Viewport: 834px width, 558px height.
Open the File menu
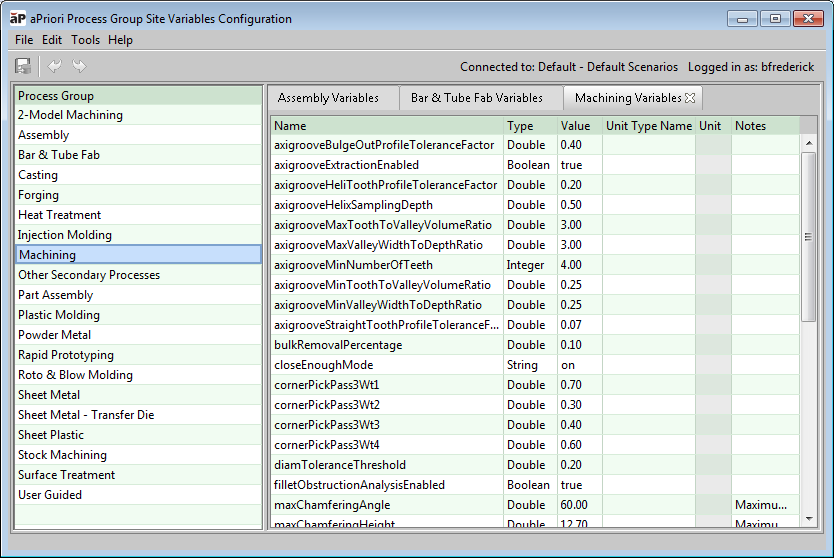tap(24, 40)
